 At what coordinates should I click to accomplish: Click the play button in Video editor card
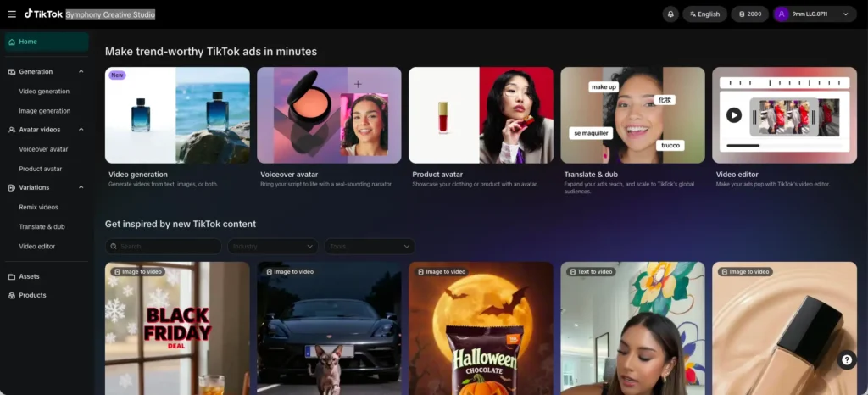pyautogui.click(x=734, y=115)
